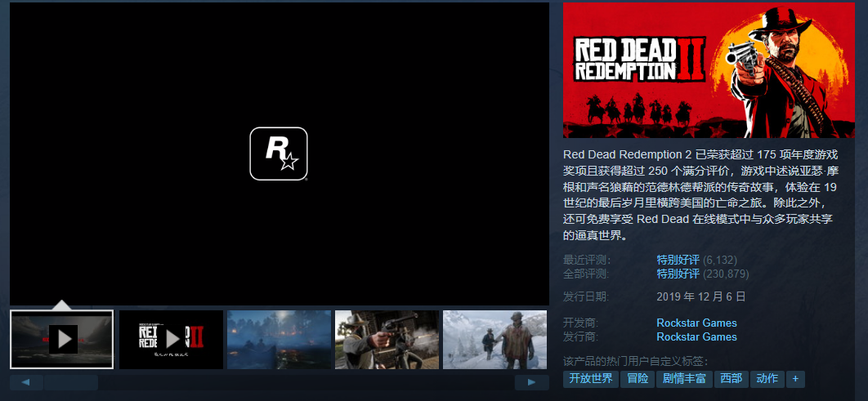Expand tags with the plus button

coord(795,379)
